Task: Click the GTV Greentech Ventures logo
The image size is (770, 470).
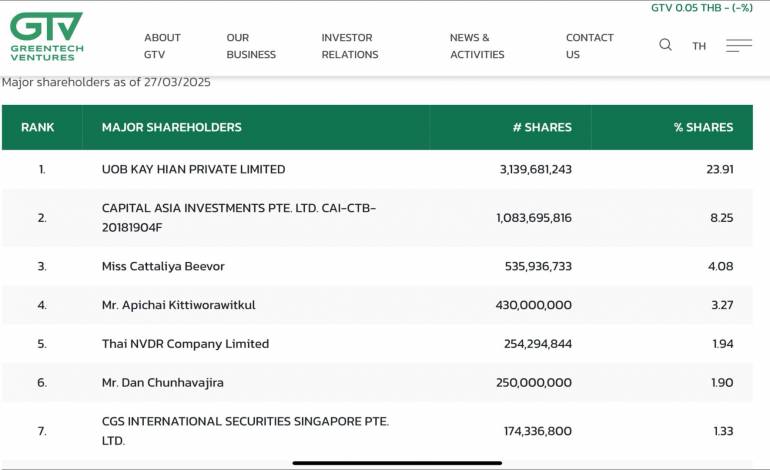Action: [x=47, y=37]
